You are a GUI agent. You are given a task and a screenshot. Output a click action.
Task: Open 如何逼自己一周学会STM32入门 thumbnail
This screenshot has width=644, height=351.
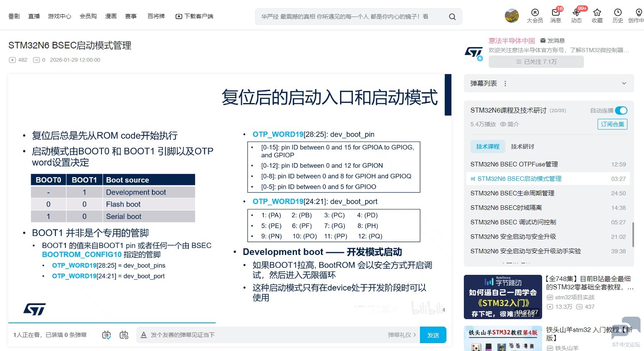503,297
